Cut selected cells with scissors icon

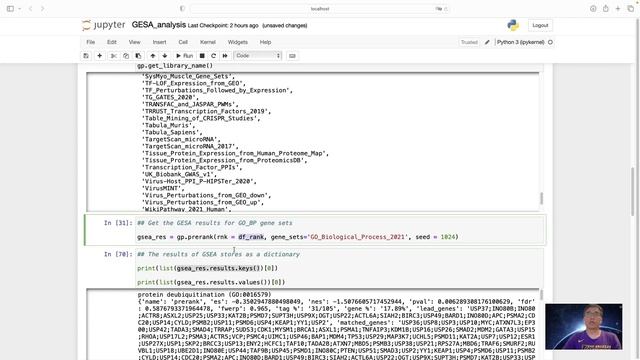tap(114, 56)
